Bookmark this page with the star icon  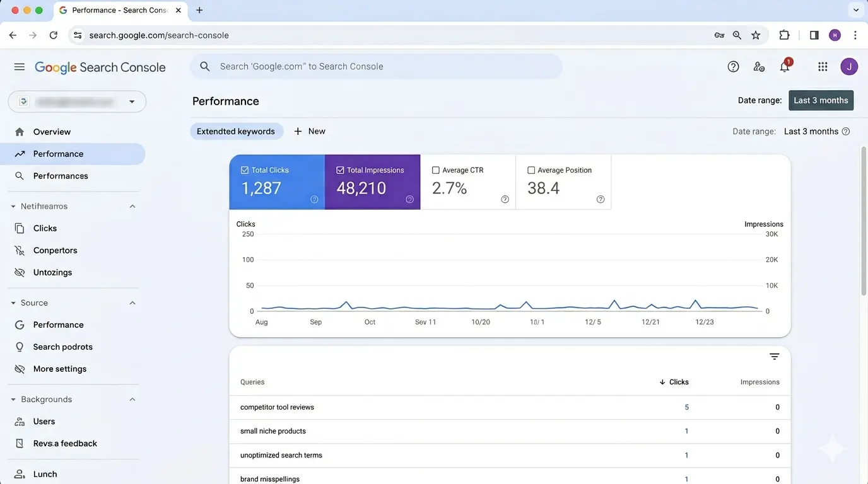click(x=756, y=35)
